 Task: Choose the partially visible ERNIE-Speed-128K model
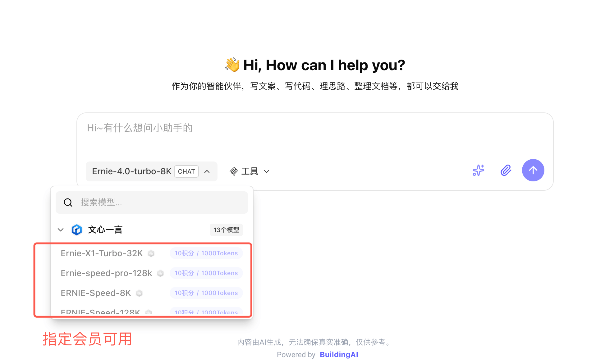100,312
